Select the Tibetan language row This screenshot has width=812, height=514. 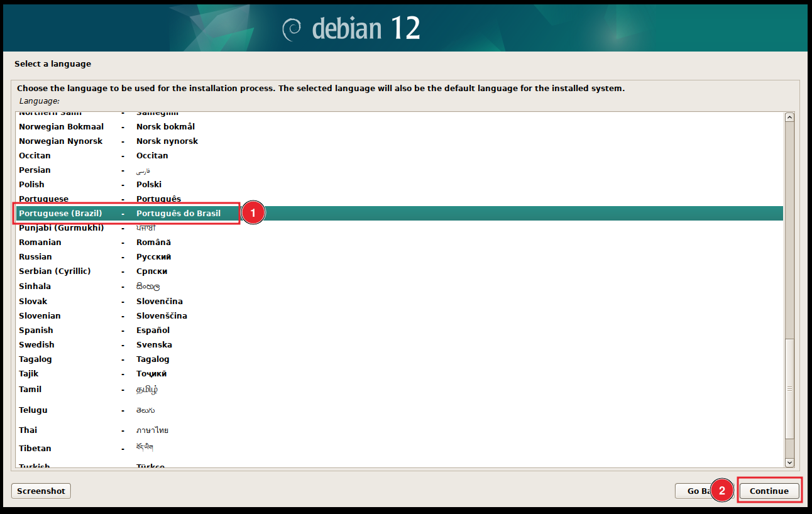click(x=400, y=448)
